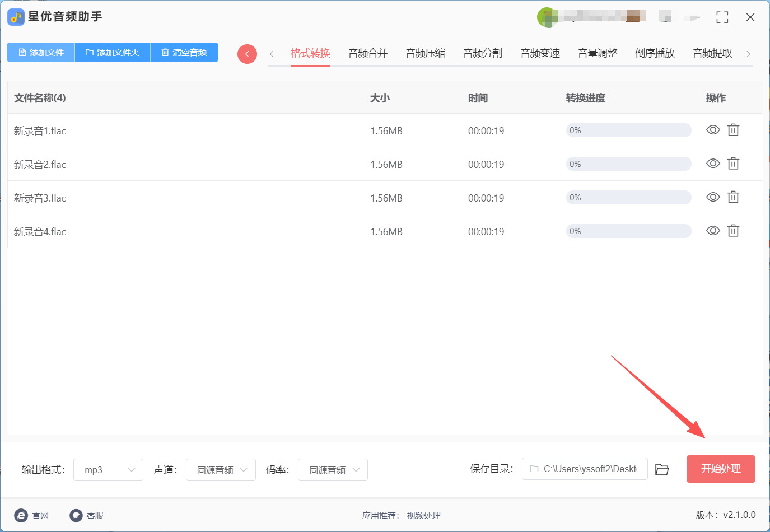Click eye icon for 新录音4.flac
770x532 pixels.
pos(712,231)
